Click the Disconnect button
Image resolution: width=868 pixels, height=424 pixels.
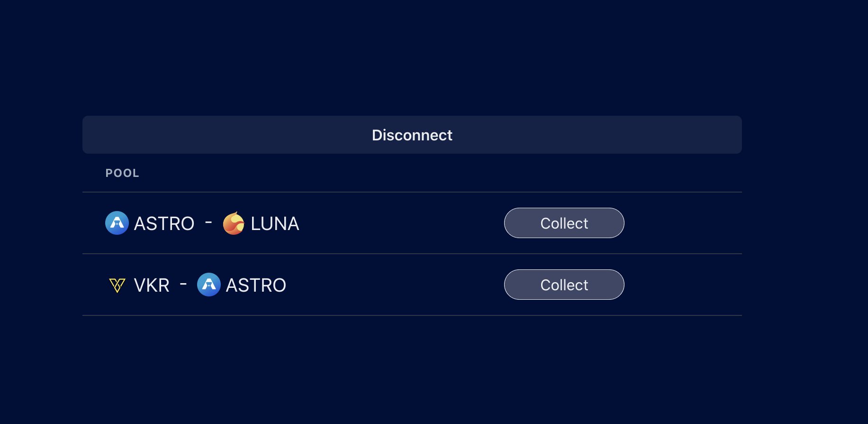point(412,135)
